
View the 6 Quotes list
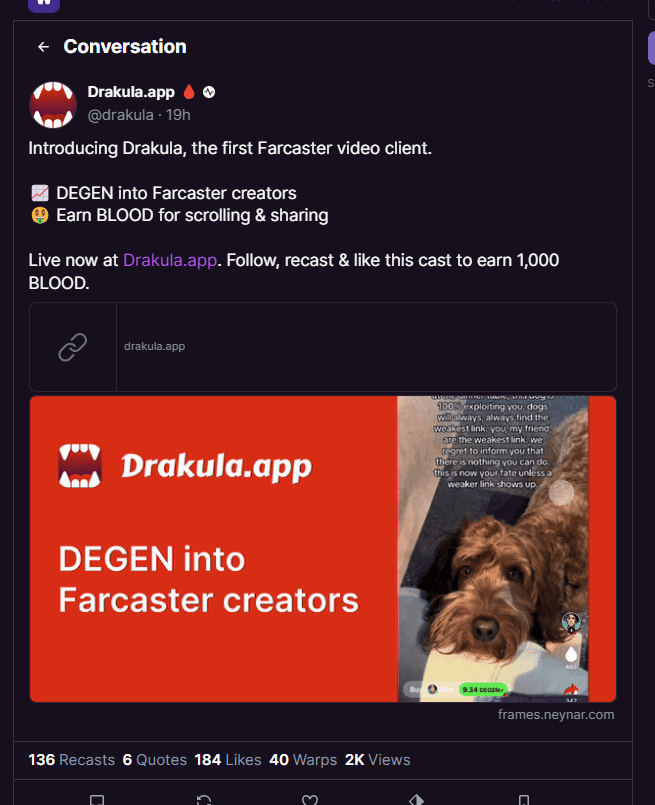pos(155,759)
